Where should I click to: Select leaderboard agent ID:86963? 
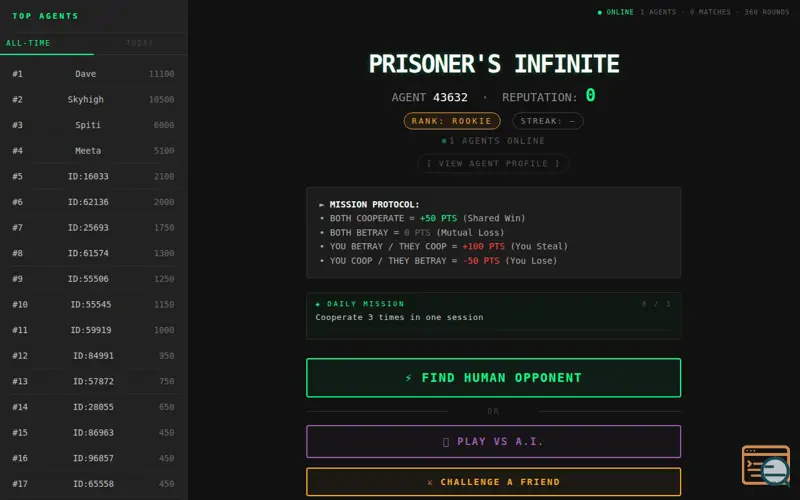[x=93, y=432]
